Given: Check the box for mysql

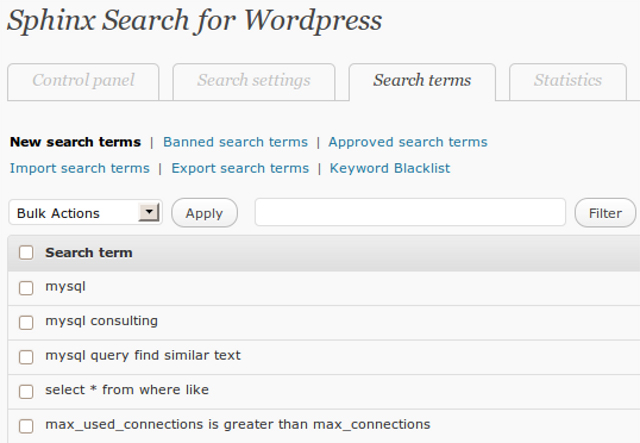Looking at the screenshot, I should point(26,288).
